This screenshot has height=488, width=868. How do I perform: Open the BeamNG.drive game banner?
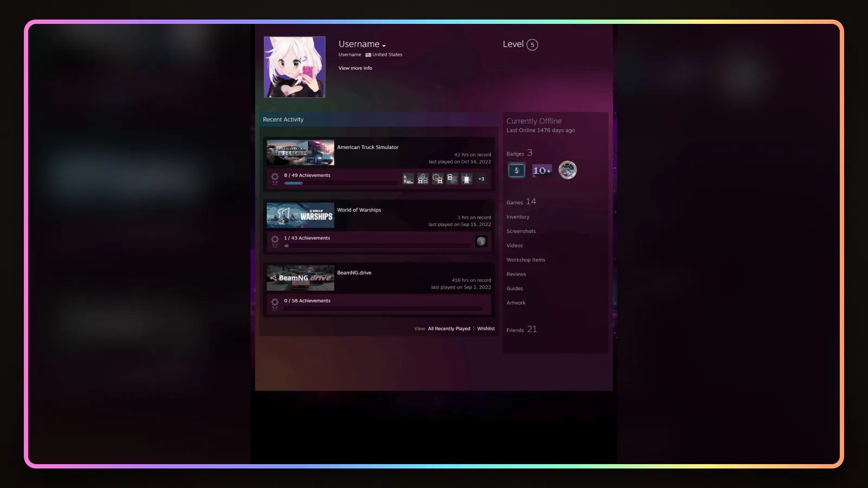pos(301,278)
